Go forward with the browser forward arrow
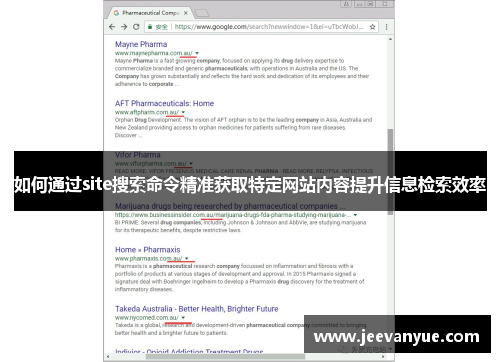Viewport: 500px width, 362px height. pyautogui.click(x=124, y=27)
